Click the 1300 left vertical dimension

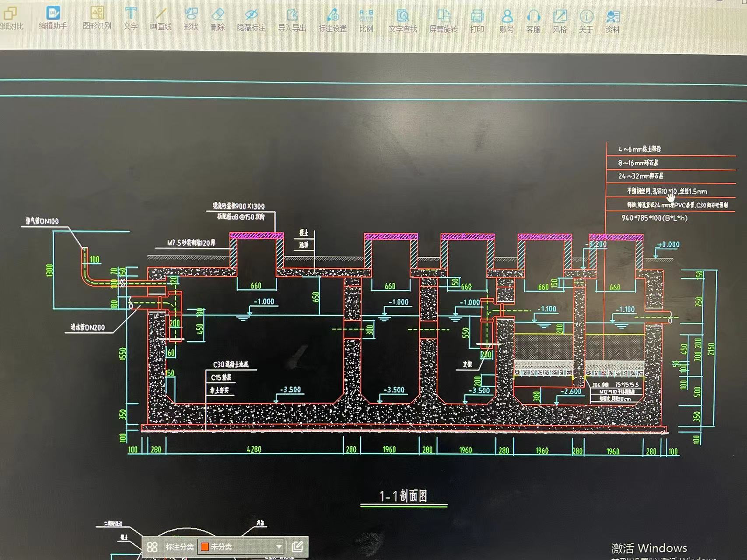click(49, 270)
